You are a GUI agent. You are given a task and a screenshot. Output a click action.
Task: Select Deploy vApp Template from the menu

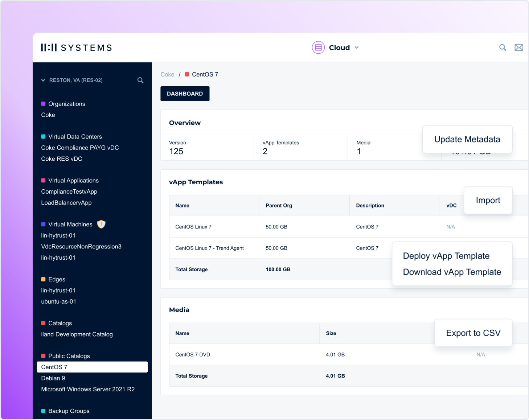point(446,256)
